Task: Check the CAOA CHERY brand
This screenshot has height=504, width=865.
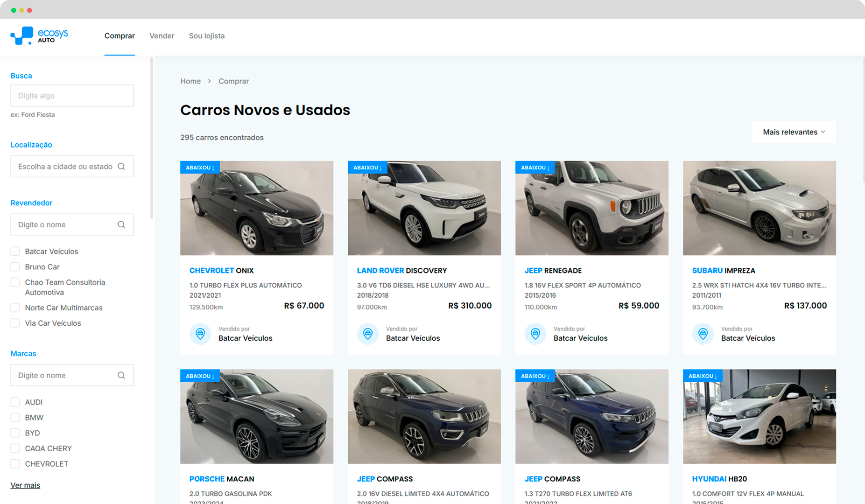Action: [x=15, y=448]
